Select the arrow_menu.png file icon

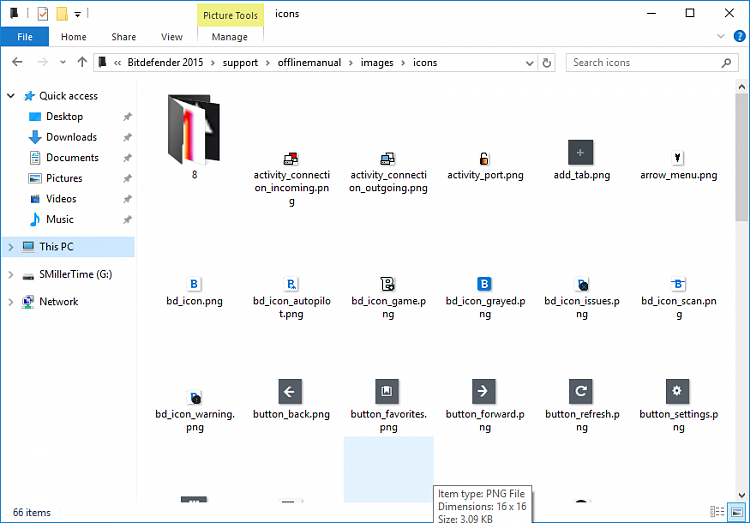pos(677,157)
